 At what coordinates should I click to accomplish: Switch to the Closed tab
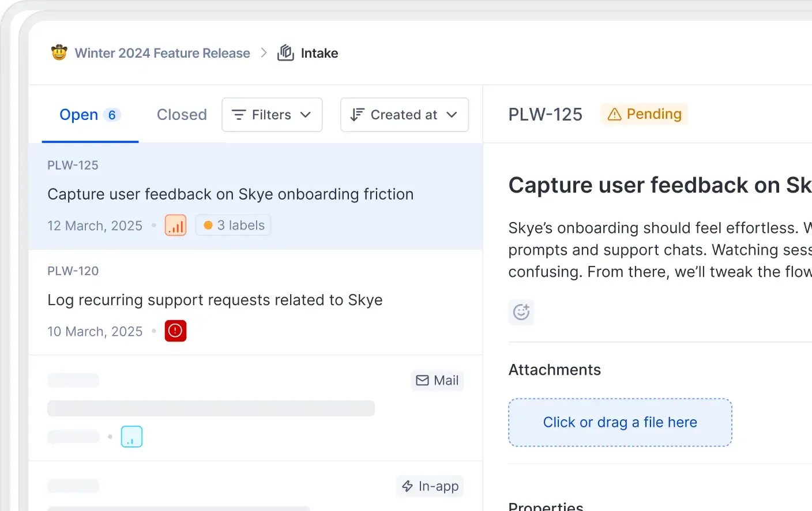pyautogui.click(x=182, y=115)
